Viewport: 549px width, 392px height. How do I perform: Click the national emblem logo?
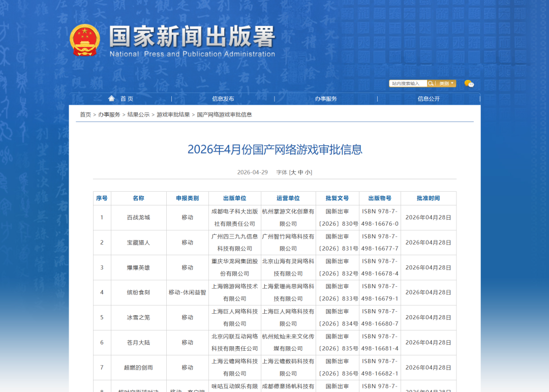[85, 40]
